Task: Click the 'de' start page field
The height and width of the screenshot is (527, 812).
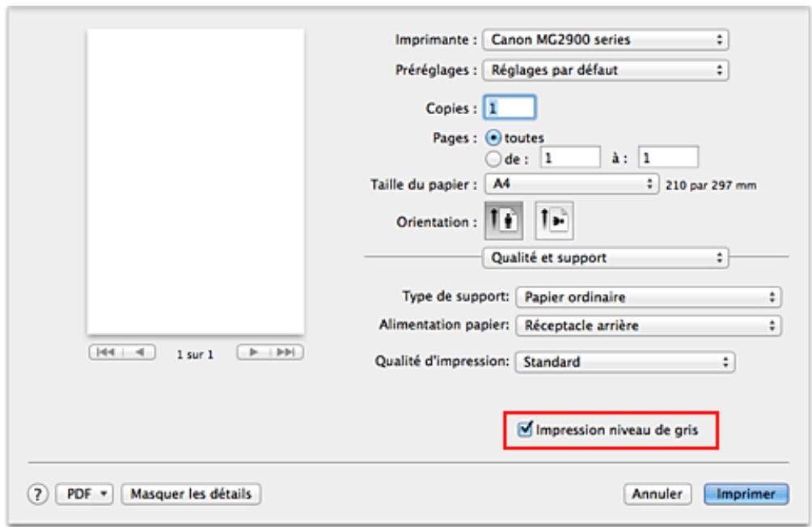Action: [x=570, y=158]
